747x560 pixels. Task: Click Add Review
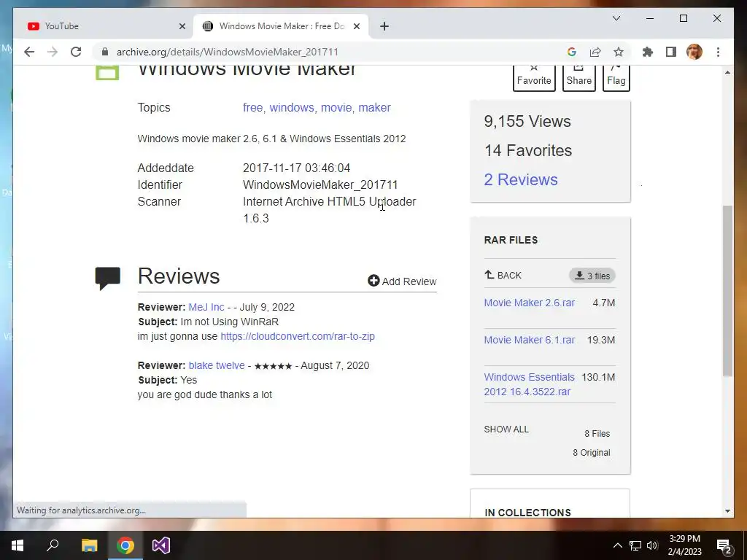(402, 281)
